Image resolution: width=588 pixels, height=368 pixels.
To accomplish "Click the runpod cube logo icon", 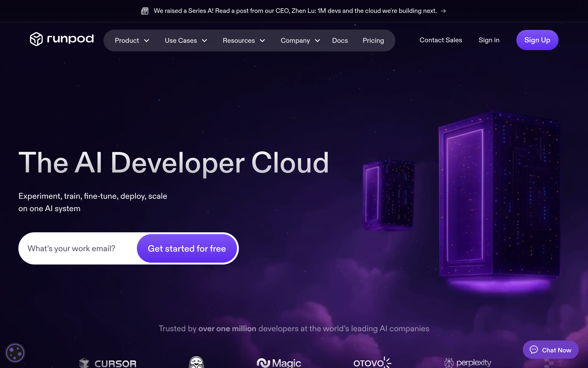I will pyautogui.click(x=36, y=39).
